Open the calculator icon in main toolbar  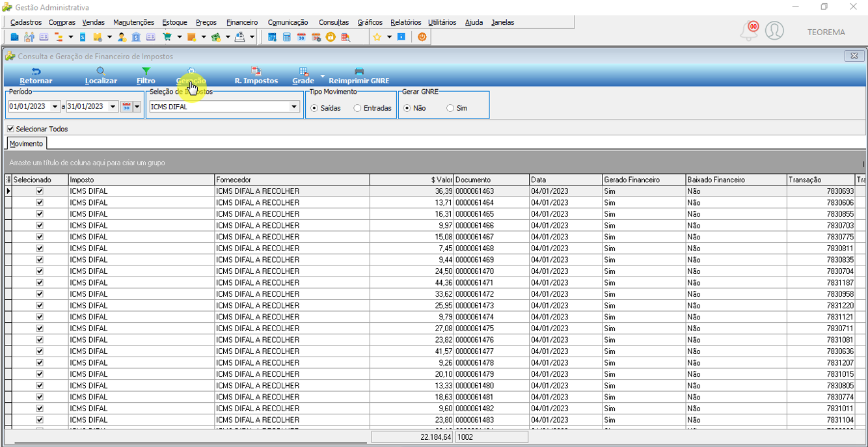tap(286, 37)
